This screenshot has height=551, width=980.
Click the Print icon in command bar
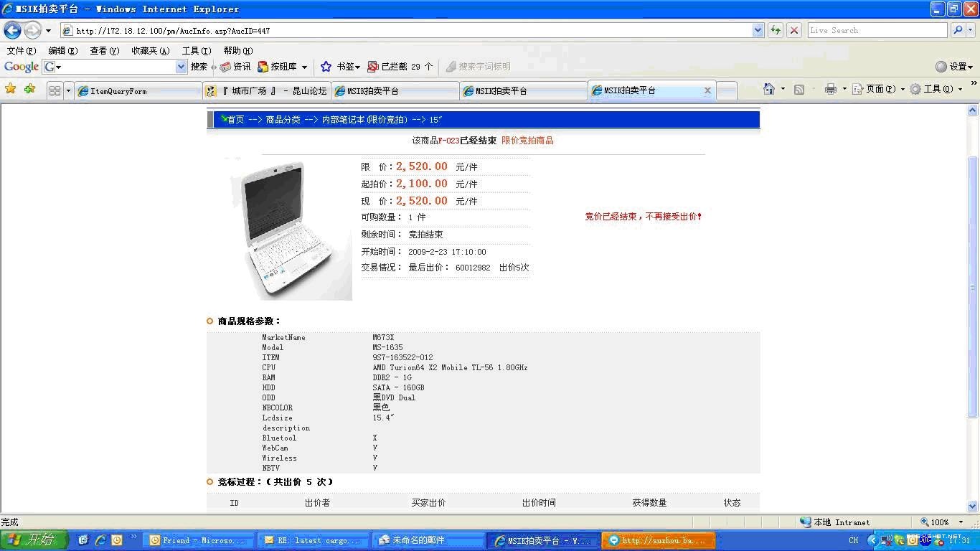pos(831,89)
